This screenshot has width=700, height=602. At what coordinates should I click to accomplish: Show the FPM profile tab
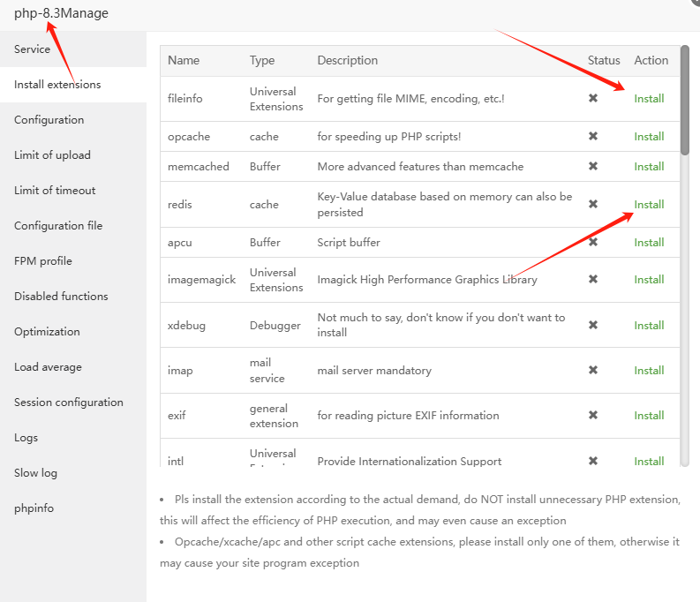pos(43,261)
